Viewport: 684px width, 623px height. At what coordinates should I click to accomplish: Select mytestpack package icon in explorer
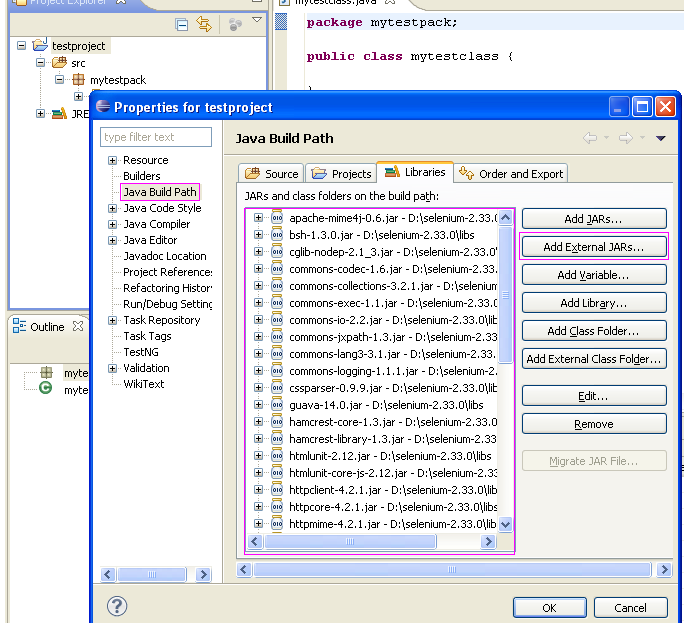click(x=79, y=79)
